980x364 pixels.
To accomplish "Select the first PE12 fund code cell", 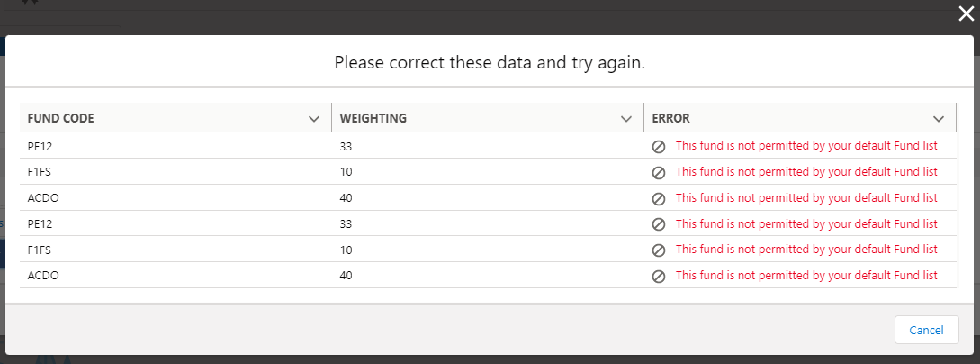I will (41, 146).
